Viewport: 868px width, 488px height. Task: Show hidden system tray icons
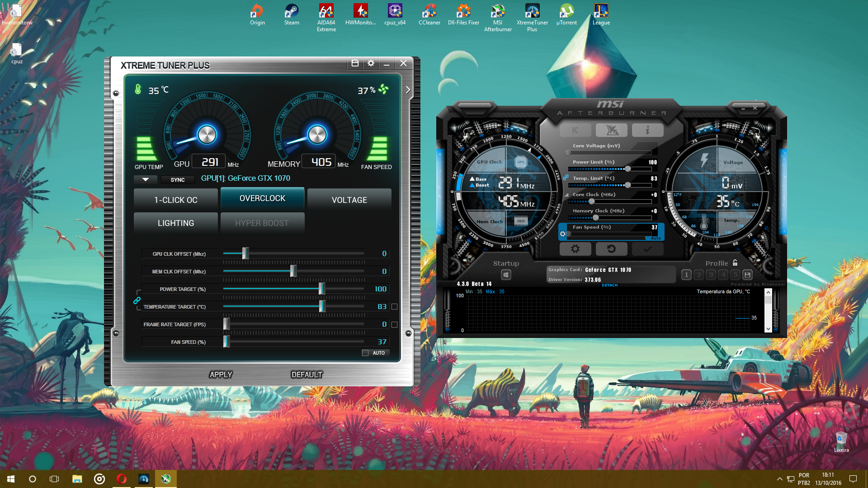pos(779,479)
